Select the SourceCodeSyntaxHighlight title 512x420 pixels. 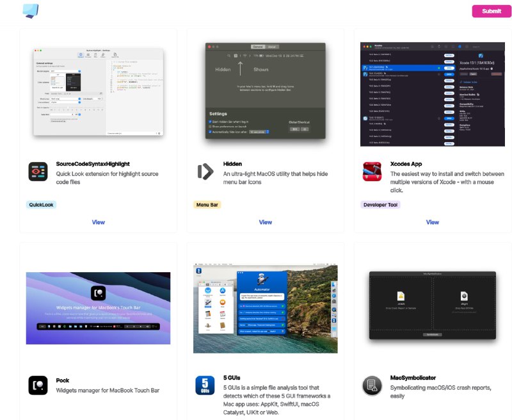93,164
